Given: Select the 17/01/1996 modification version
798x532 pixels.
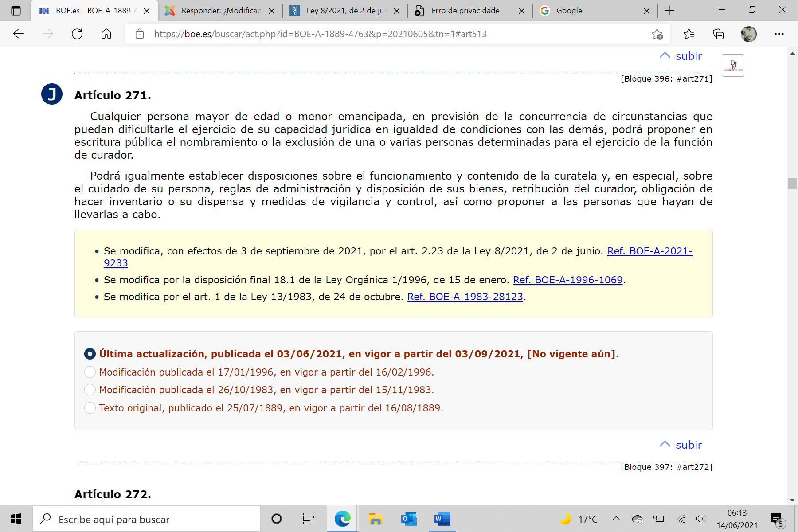Looking at the screenshot, I should point(90,372).
